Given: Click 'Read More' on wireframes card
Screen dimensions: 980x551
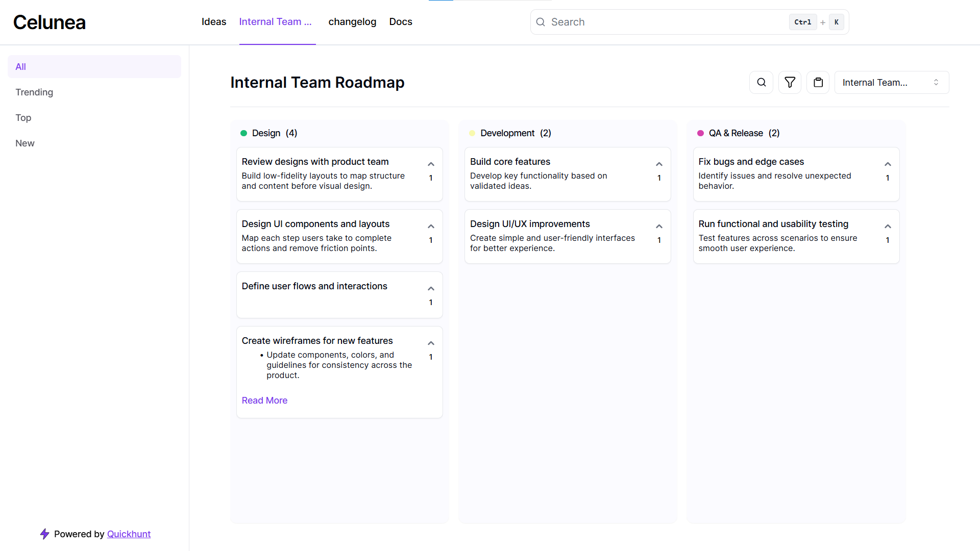Looking at the screenshot, I should coord(264,400).
